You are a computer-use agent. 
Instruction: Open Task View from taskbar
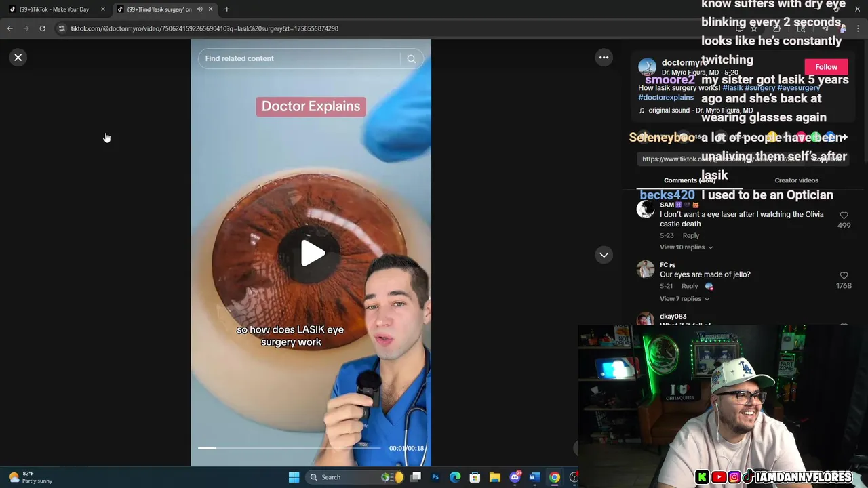[416, 477]
